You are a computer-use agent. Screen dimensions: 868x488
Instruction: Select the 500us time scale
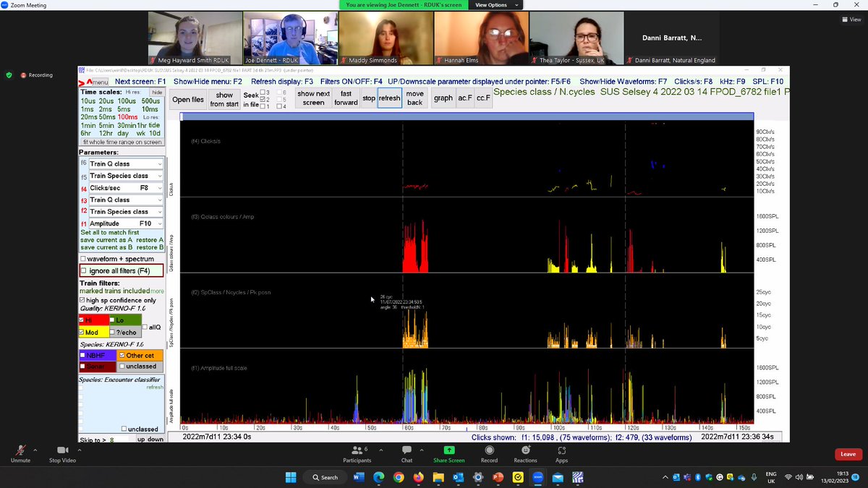coord(151,100)
